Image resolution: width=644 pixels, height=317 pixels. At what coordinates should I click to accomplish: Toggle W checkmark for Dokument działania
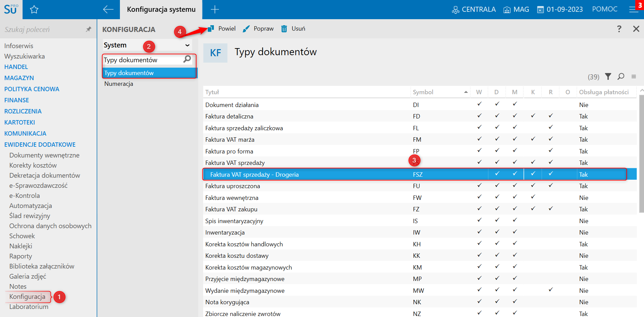[479, 104]
